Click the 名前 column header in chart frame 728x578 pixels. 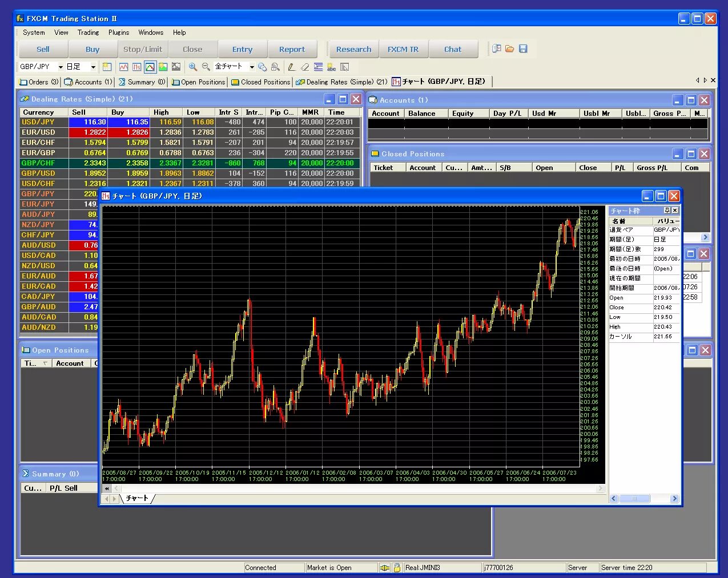[630, 221]
